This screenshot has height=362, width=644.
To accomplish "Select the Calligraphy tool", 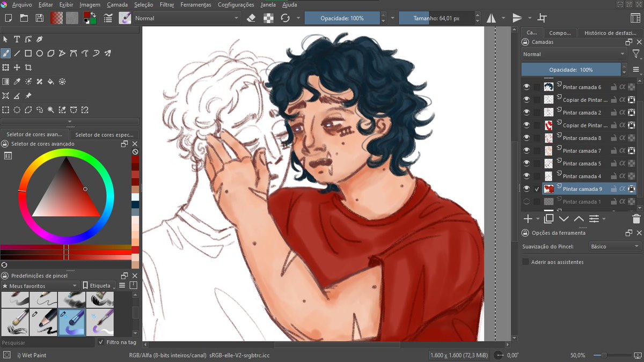I will pos(39,39).
